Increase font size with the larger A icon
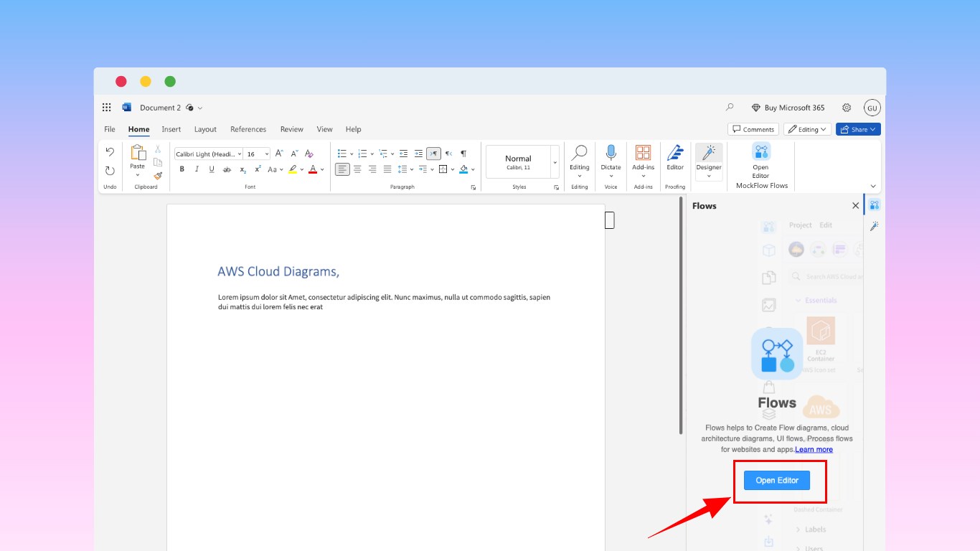 [x=279, y=154]
